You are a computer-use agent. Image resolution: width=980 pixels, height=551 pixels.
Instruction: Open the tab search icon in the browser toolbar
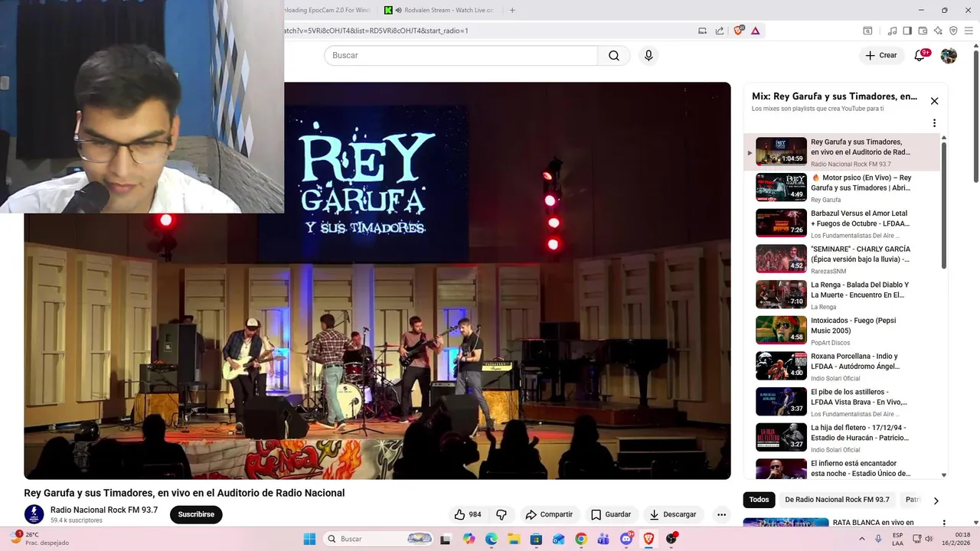click(x=867, y=31)
